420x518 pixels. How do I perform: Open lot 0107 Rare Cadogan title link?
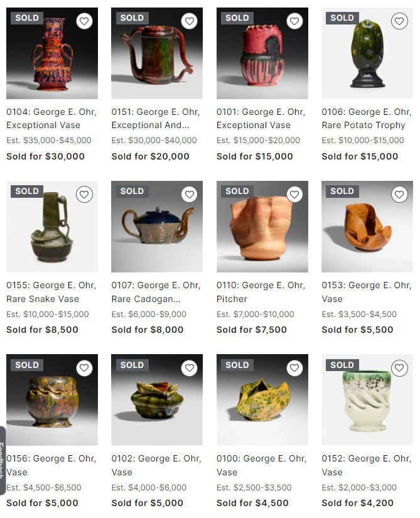click(156, 292)
